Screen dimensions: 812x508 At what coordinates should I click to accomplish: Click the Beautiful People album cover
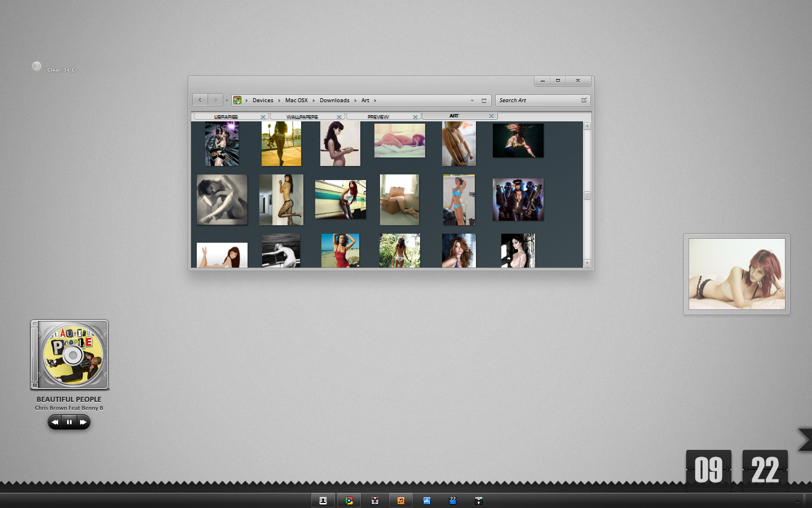pos(69,354)
